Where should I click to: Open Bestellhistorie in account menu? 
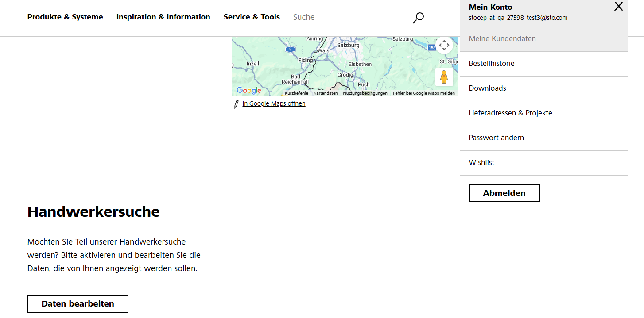pos(544,64)
